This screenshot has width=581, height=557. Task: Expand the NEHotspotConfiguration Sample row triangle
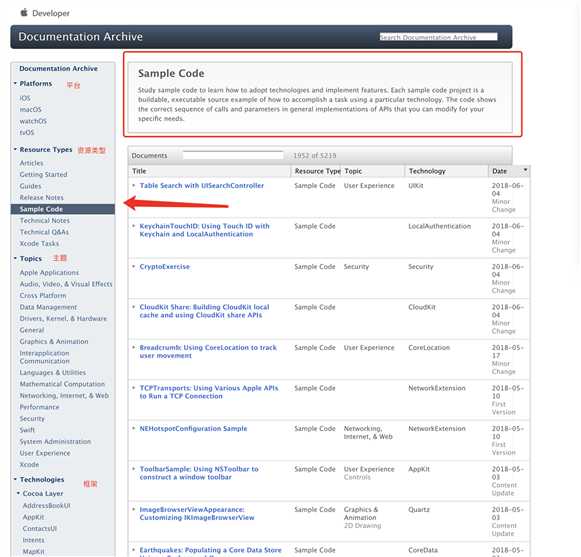pyautogui.click(x=134, y=428)
